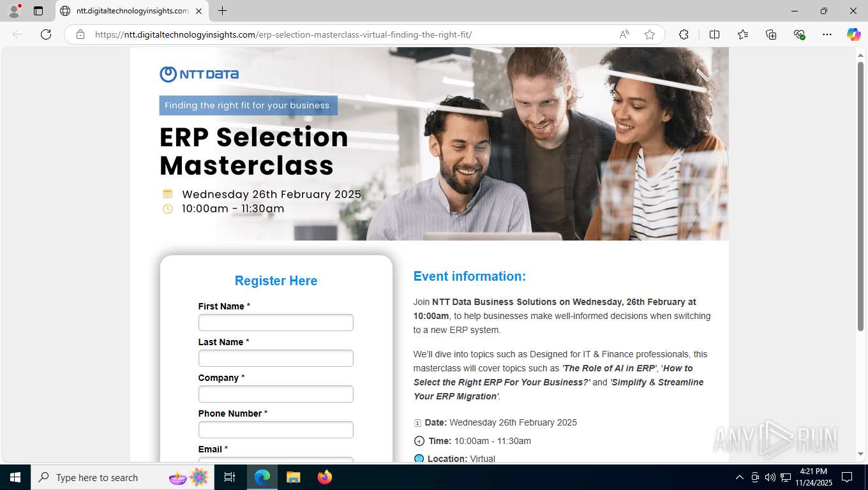Click 'Finding the right fit for your business' banner label

(248, 105)
